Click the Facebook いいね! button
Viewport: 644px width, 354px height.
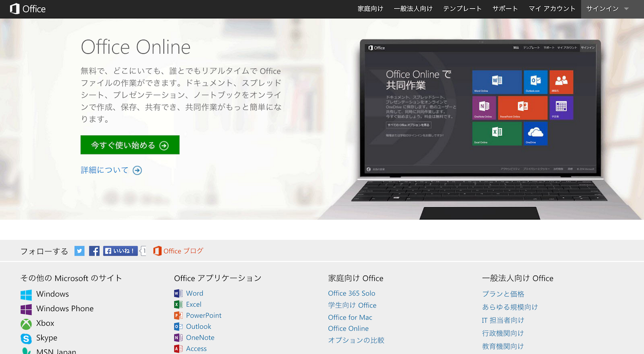tap(120, 251)
